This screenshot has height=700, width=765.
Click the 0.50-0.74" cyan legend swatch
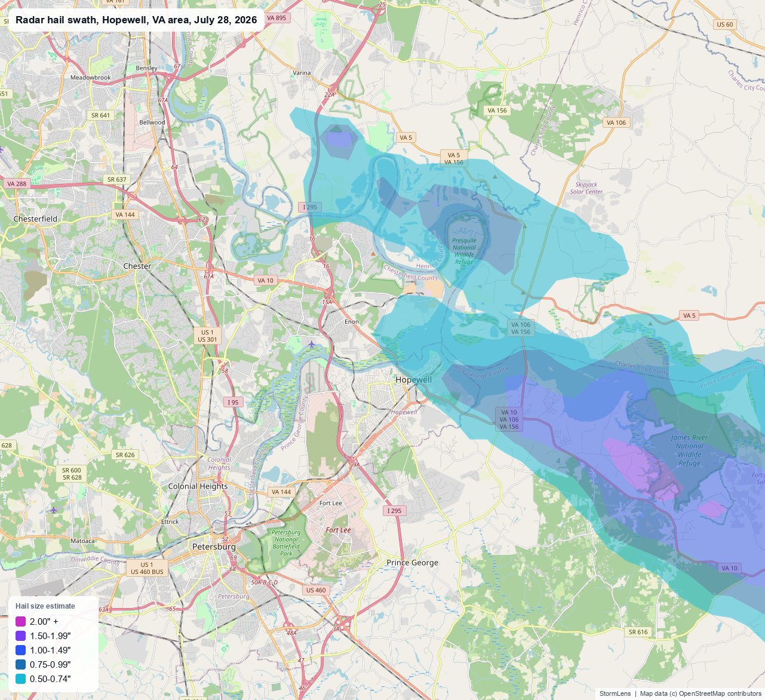[20, 678]
